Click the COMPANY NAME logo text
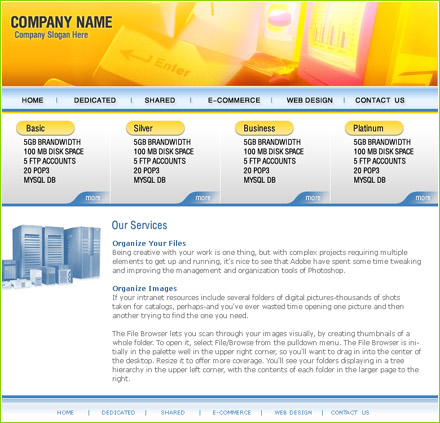The height and width of the screenshot is (423, 440). coord(61,22)
